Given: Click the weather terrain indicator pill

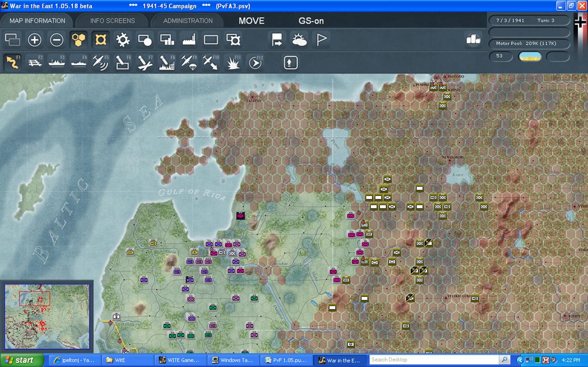Looking at the screenshot, I should pos(530,56).
